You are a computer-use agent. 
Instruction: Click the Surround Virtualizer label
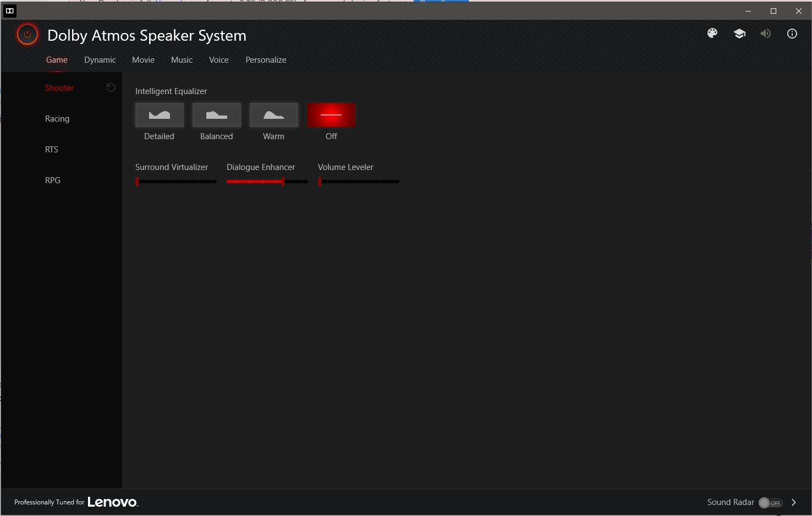pos(172,167)
